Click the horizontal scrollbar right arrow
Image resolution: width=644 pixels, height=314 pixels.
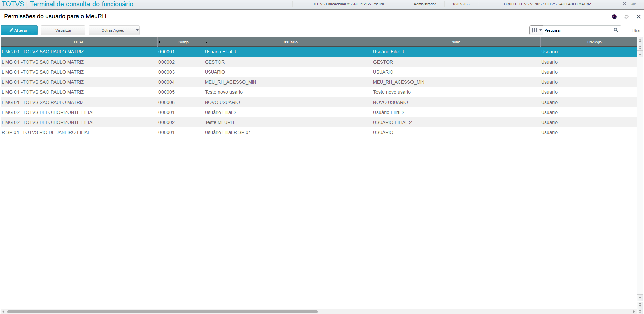pos(634,312)
